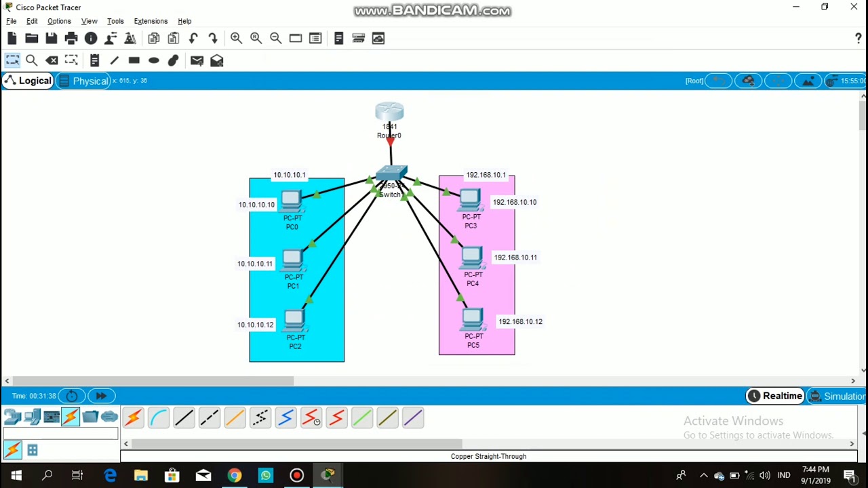Undo the last action
The height and width of the screenshot is (488, 868).
pyautogui.click(x=193, y=39)
